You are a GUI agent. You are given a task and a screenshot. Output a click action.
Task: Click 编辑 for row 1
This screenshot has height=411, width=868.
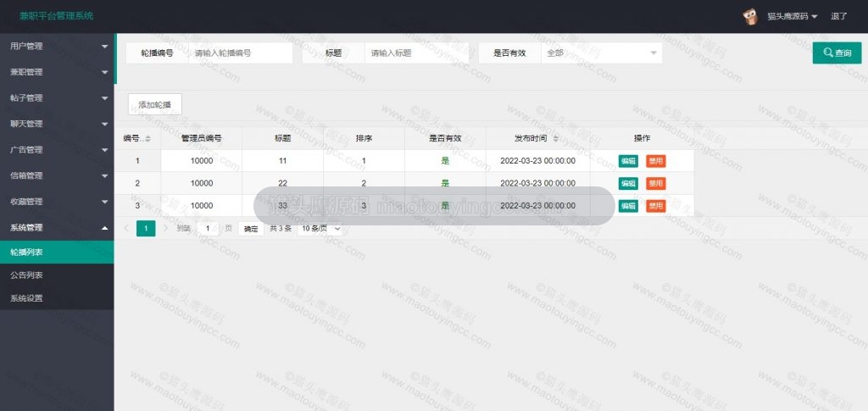(x=628, y=161)
